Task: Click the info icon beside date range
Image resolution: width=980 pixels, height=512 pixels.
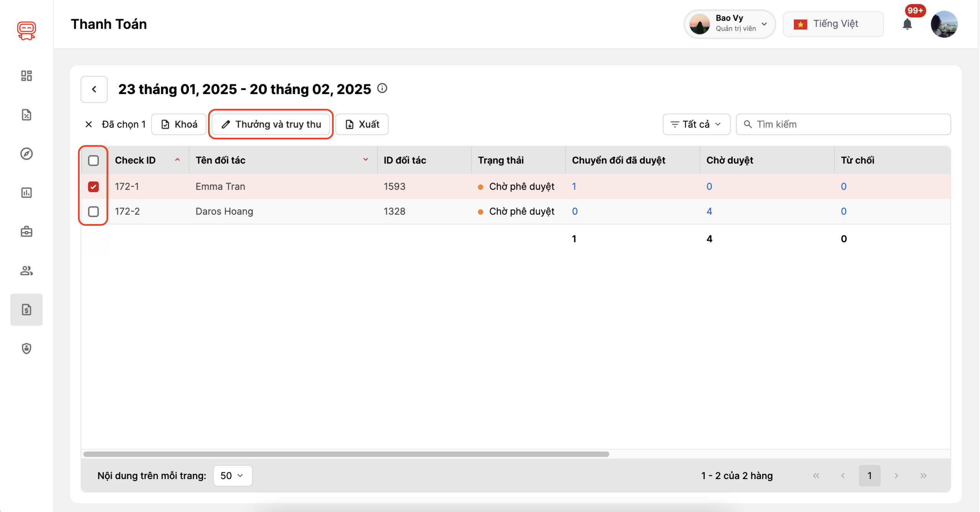Action: coord(382,88)
